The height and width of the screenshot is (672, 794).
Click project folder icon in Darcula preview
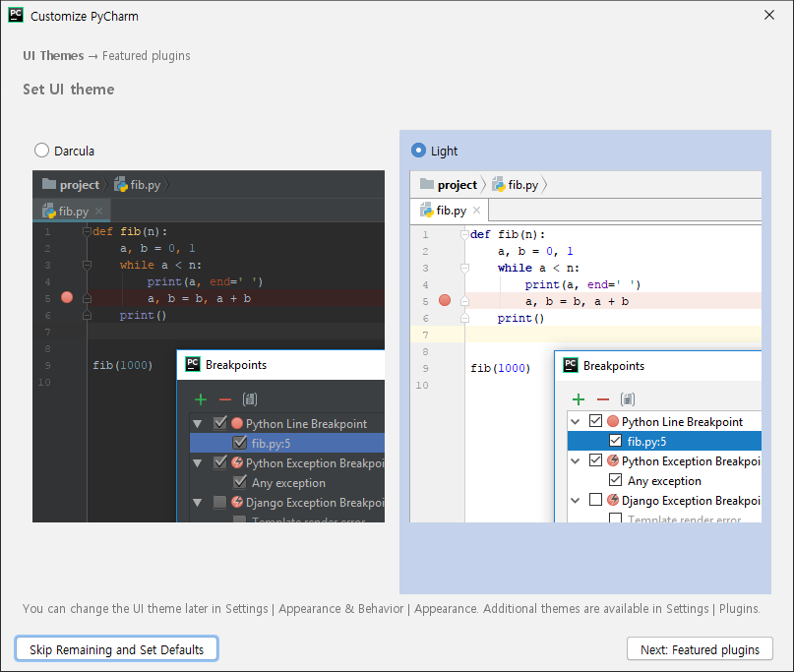coord(49,184)
